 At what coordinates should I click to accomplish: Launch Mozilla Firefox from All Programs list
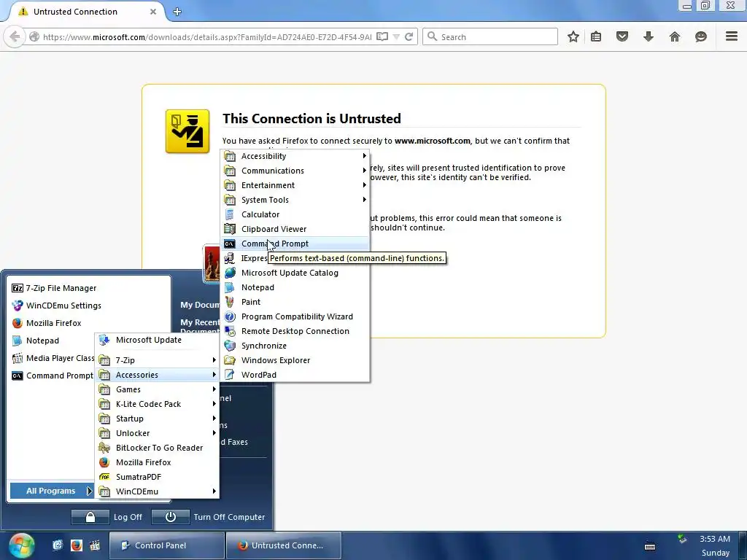point(158,462)
